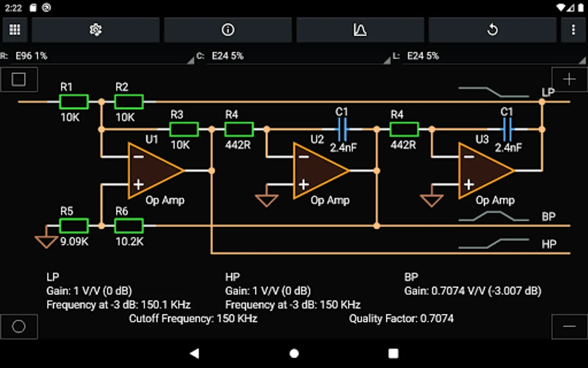The width and height of the screenshot is (588, 368).
Task: Select resistor R1 10K
Action: point(73,102)
